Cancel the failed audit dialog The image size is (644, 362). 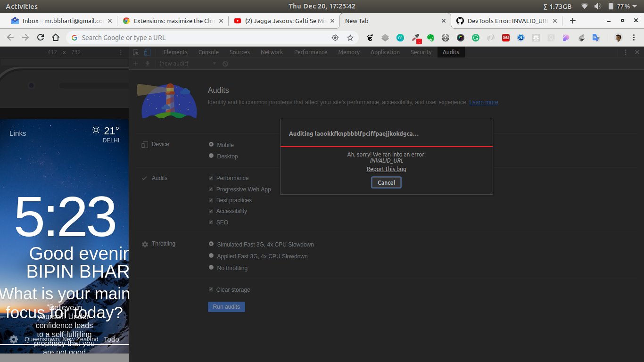coord(386,182)
